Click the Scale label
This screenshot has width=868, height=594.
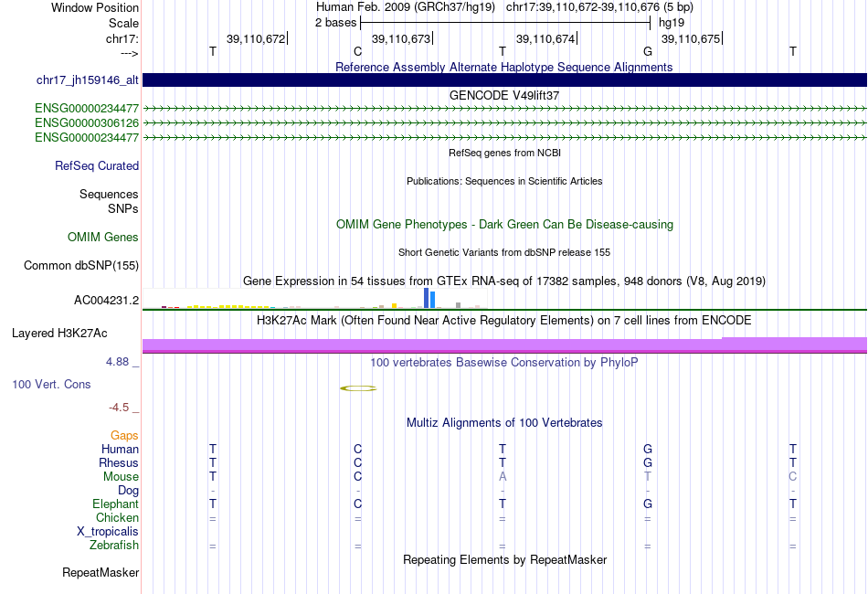(x=124, y=24)
